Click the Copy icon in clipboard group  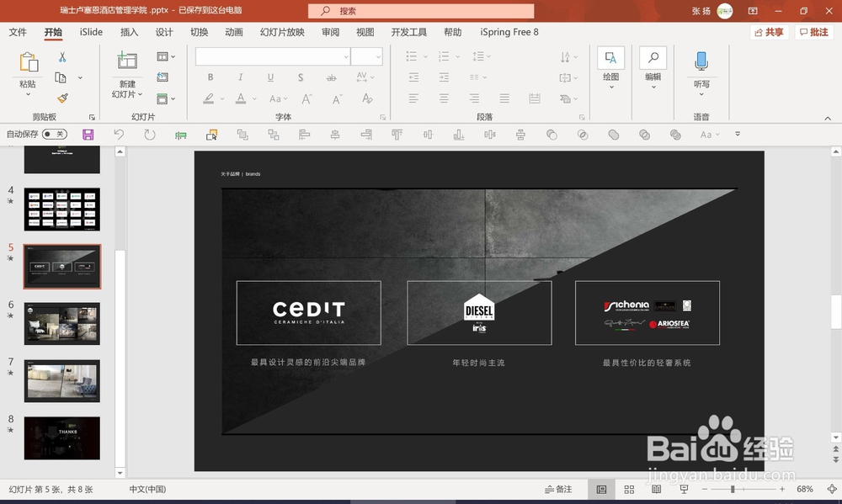coord(61,77)
